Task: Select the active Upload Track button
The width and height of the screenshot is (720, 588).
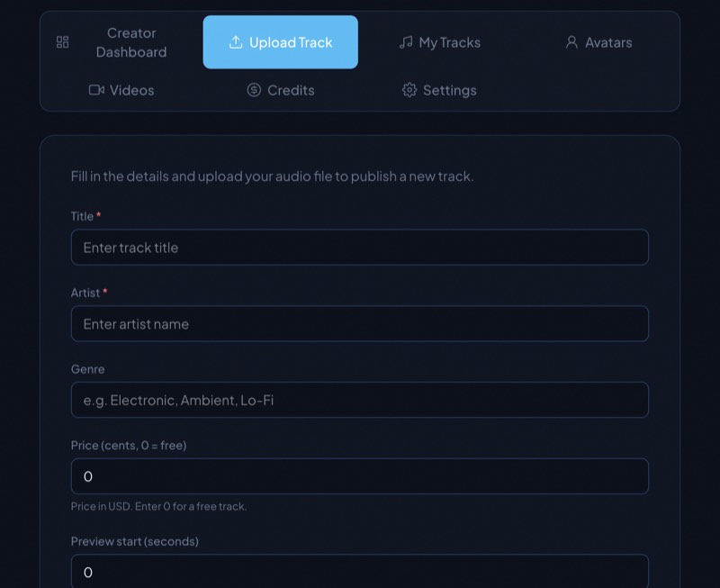Action: coord(280,41)
